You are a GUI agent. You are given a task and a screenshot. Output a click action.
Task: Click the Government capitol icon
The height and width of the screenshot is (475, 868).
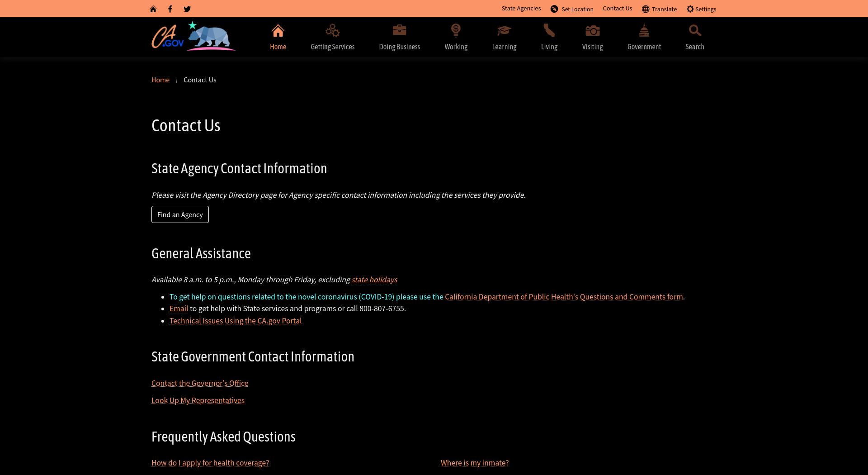644,31
